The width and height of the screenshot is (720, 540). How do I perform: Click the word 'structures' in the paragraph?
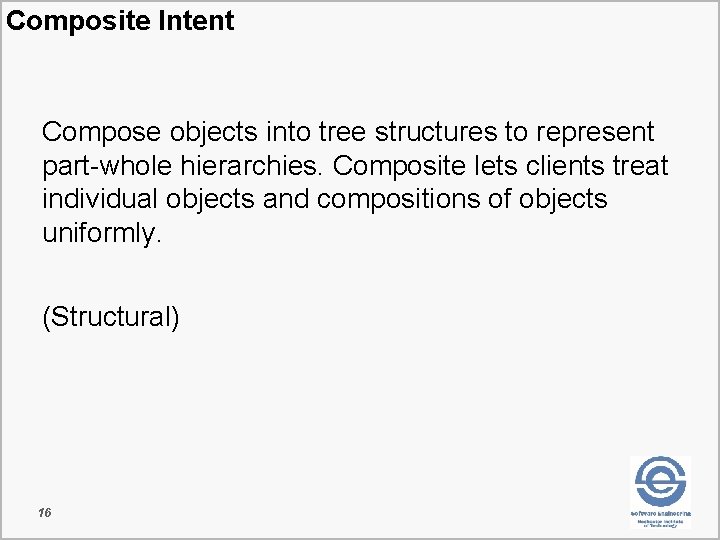[436, 132]
